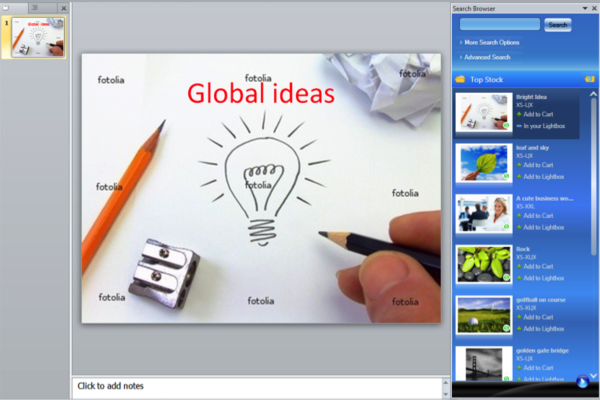Add Rock to Lightbox

click(543, 278)
